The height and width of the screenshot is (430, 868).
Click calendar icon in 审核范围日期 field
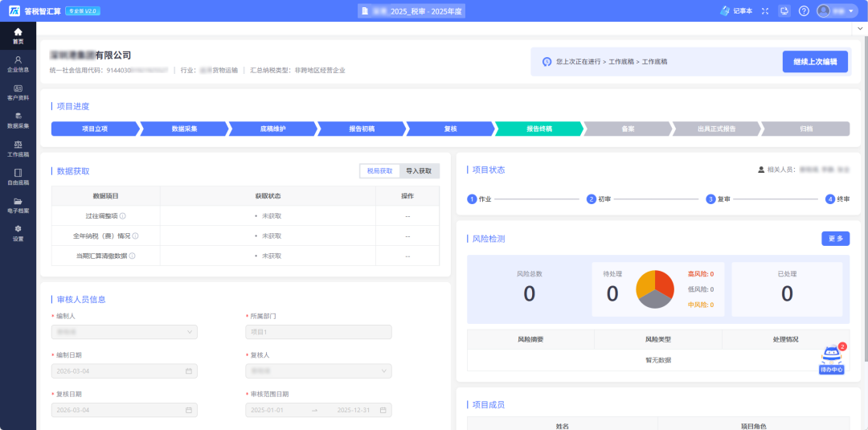383,410
